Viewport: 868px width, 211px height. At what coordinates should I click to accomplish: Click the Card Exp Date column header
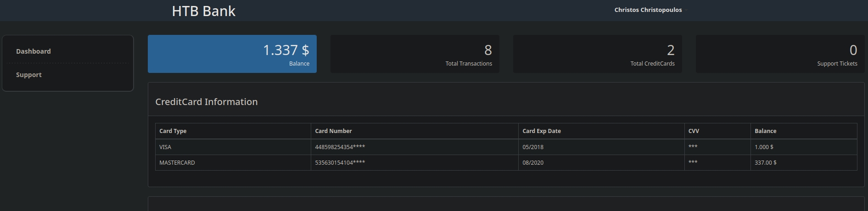541,131
